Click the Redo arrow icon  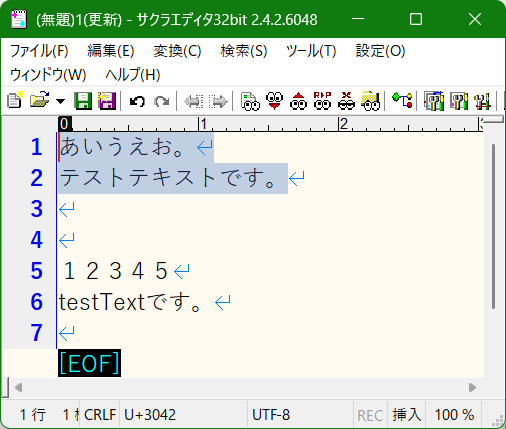(x=162, y=101)
